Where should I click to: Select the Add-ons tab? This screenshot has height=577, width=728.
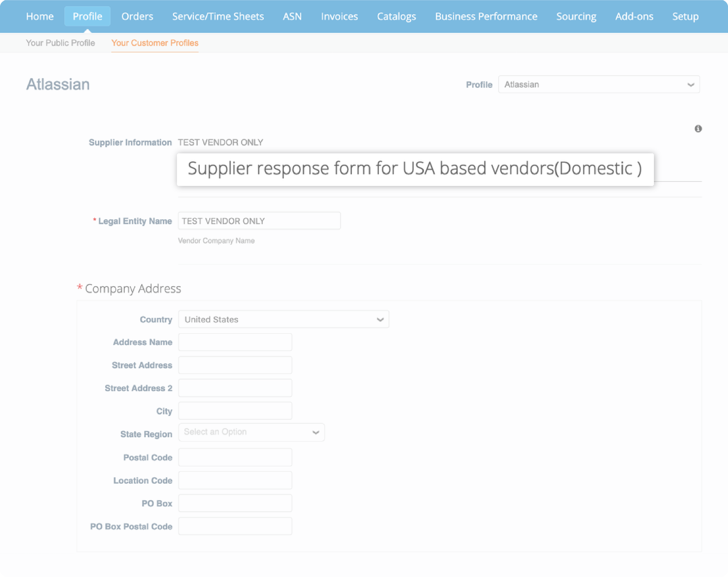click(x=634, y=16)
